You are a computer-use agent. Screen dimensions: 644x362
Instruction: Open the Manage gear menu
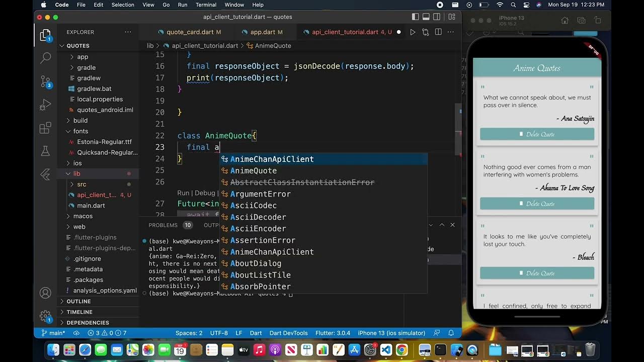click(x=45, y=316)
